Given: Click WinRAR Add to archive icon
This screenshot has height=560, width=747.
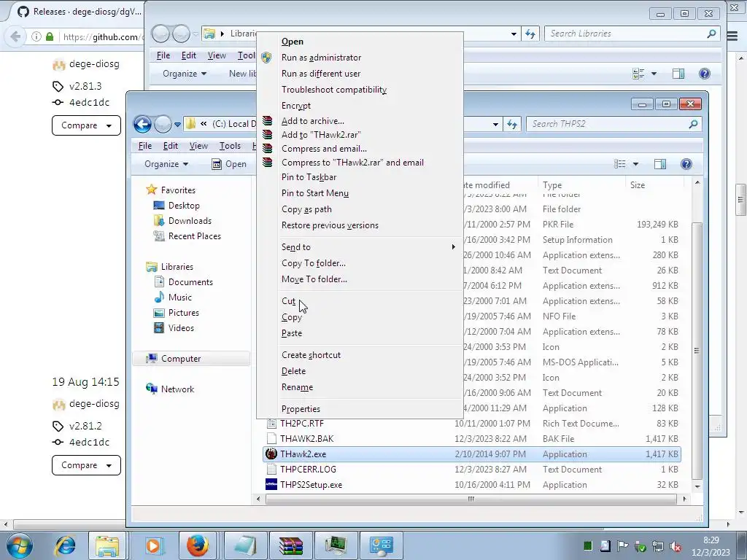Looking at the screenshot, I should coord(267,121).
